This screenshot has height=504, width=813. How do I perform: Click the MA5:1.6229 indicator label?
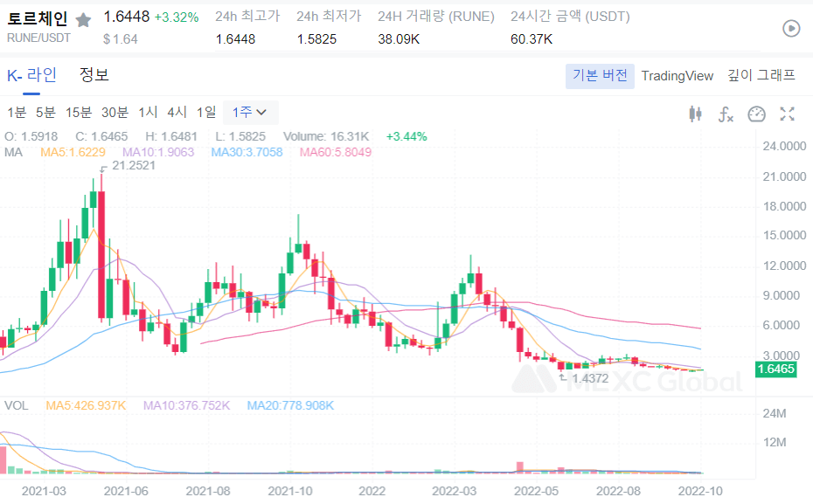[73, 152]
